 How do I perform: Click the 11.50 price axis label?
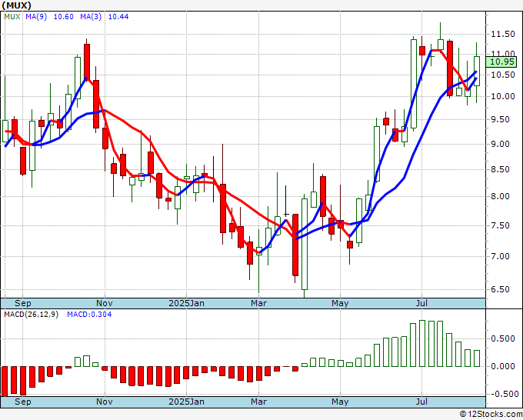pyautogui.click(x=503, y=34)
